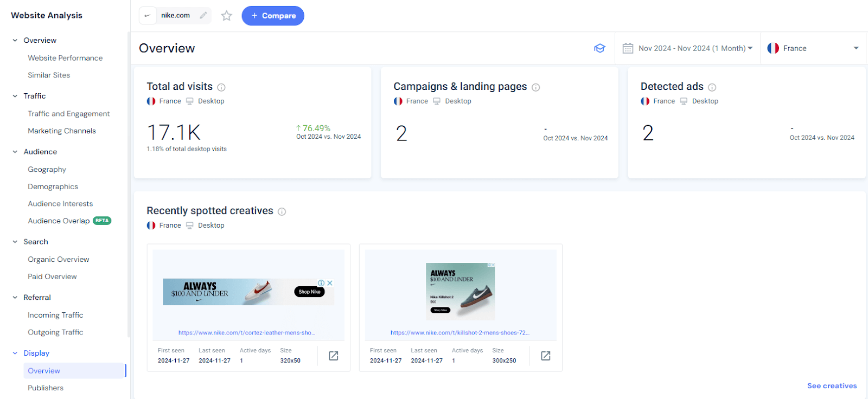This screenshot has height=399, width=868.
Task: Click the Compare button
Action: click(x=273, y=16)
